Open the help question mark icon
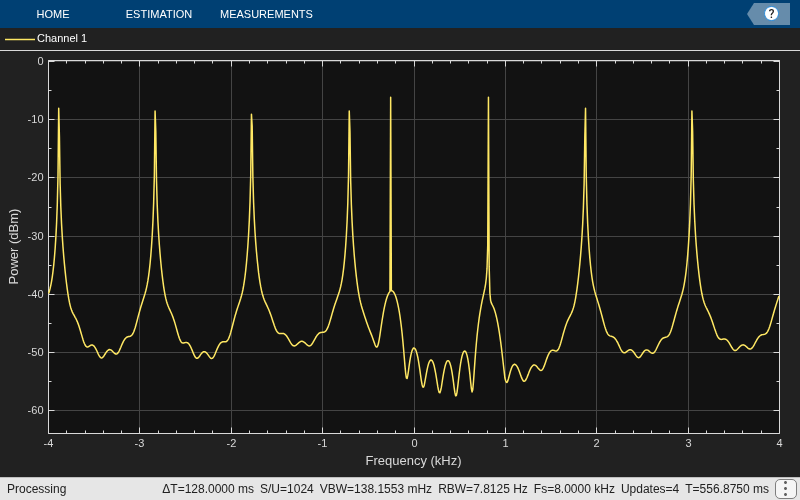Screen dimensions: 800x500 771,14
